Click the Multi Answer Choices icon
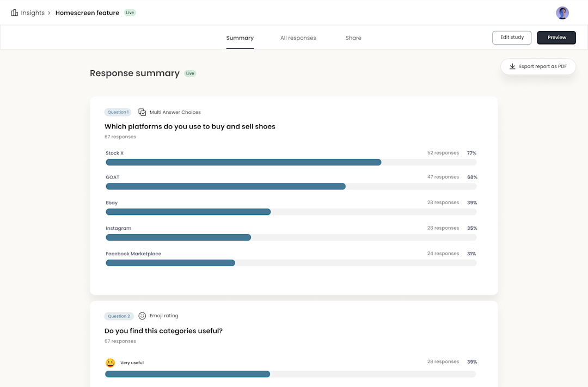This screenshot has width=588, height=387. point(142,112)
